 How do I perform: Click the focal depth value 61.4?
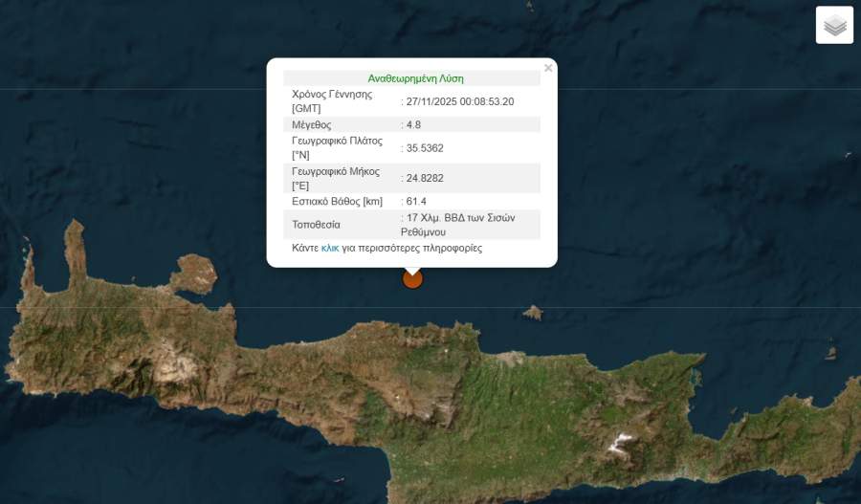(416, 202)
